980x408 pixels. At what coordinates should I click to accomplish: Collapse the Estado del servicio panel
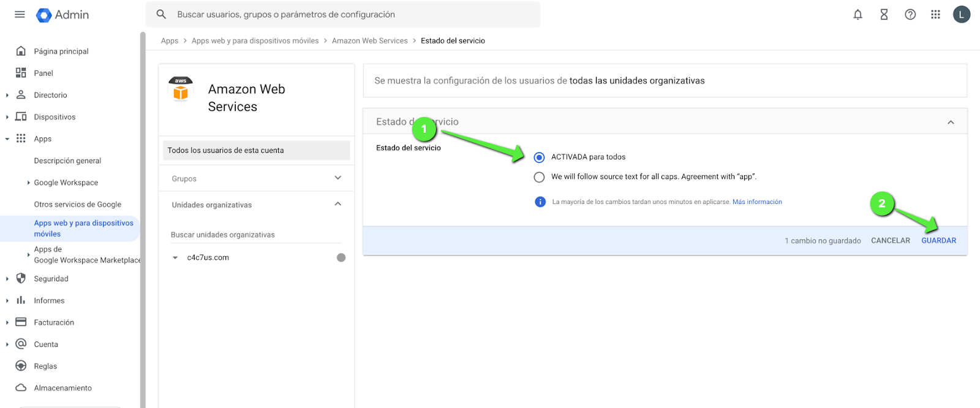point(951,122)
